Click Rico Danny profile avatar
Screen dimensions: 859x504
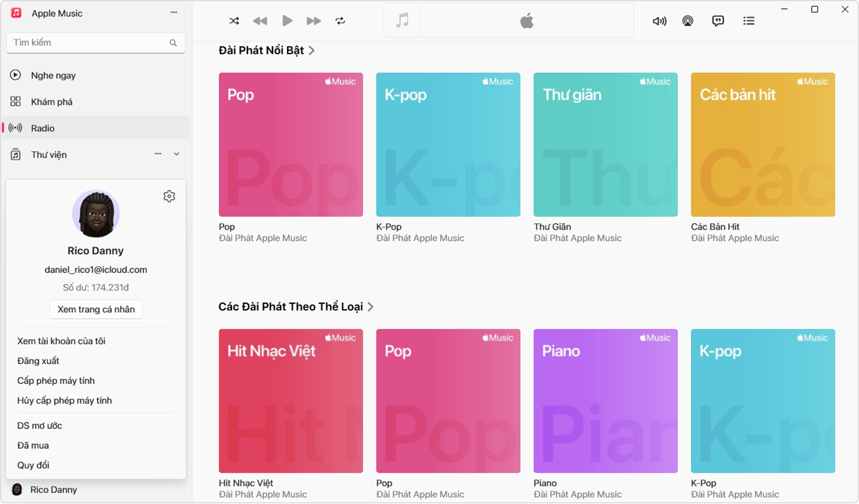(96, 214)
